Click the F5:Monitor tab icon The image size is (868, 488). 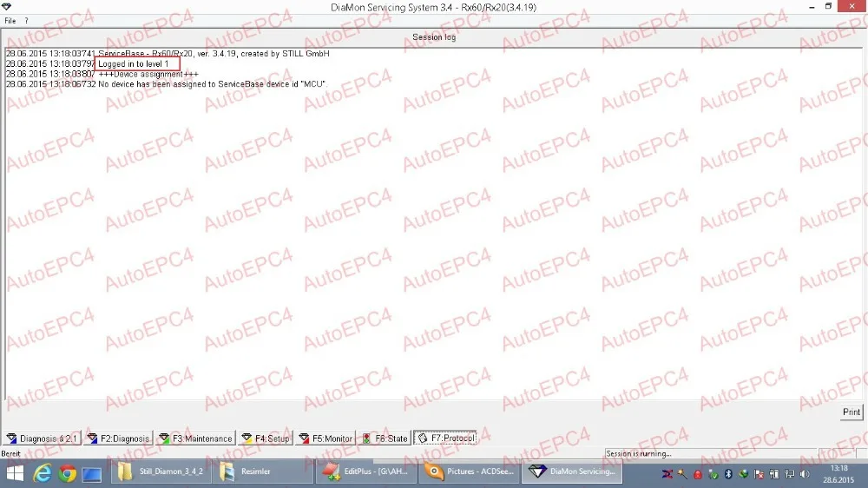coord(304,439)
